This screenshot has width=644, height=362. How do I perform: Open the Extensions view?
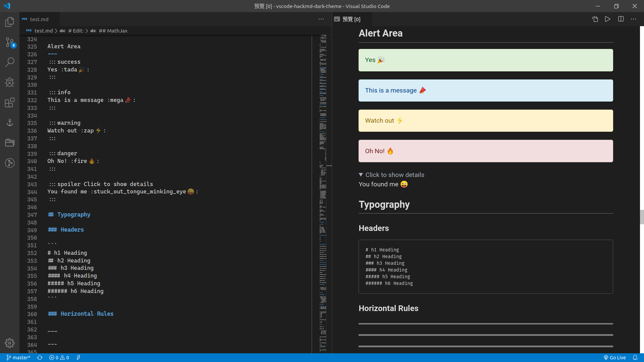(10, 102)
